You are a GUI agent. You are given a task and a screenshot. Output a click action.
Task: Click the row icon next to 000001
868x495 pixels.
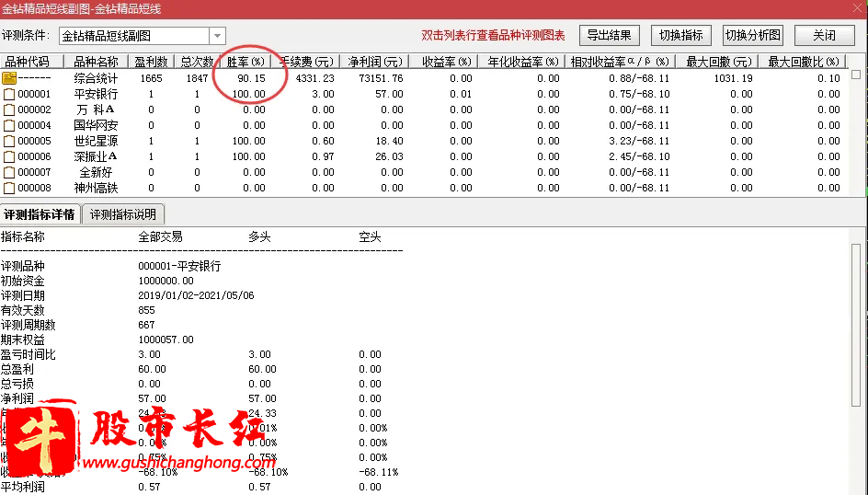pos(9,94)
